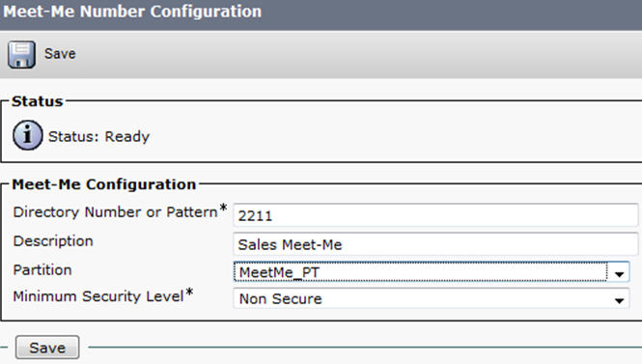Click the Save button at the bottom
642x364 pixels.
point(47,348)
